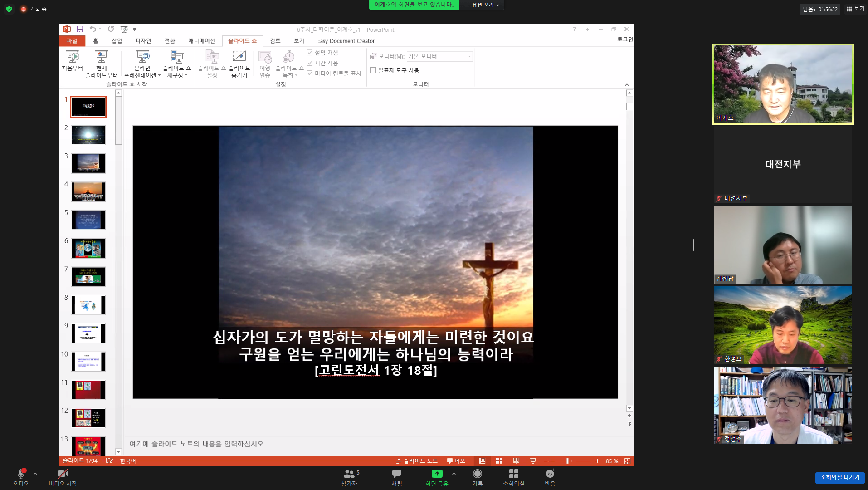Viewport: 868px width, 490px height.
Task: Start slide show icon in status bar
Action: [533, 461]
